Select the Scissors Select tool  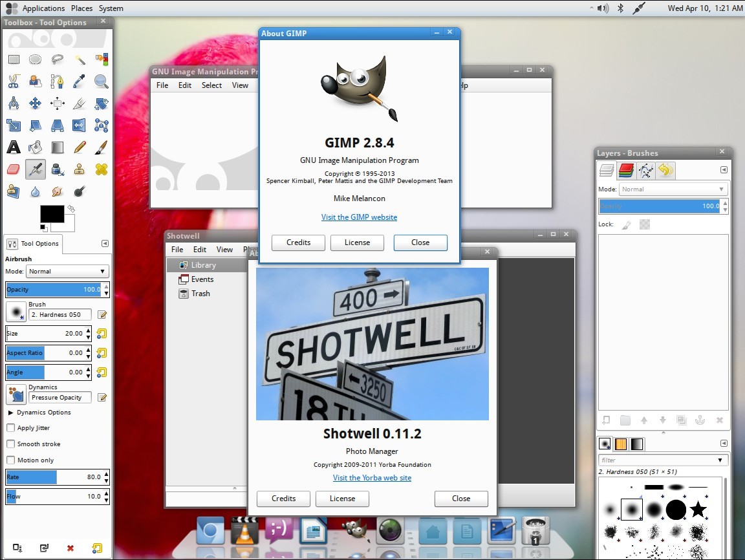point(14,81)
